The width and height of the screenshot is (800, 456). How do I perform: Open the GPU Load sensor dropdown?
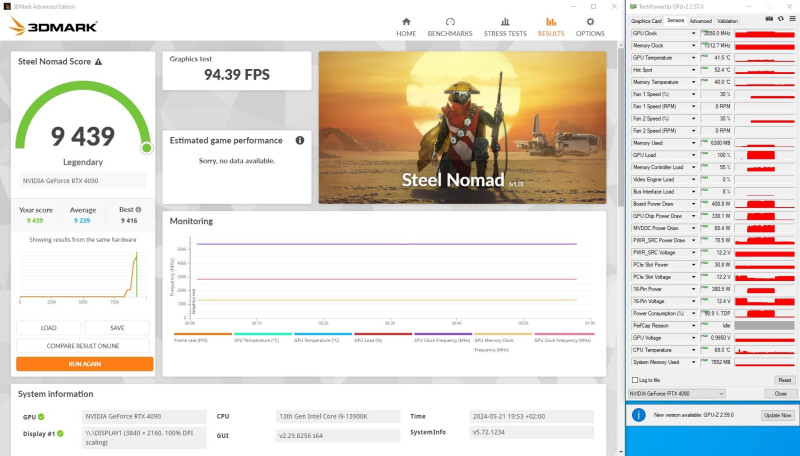coord(693,155)
